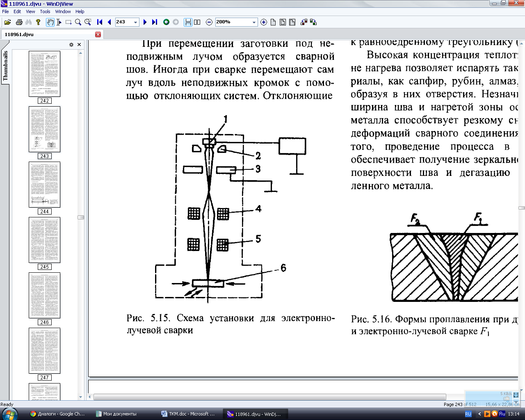The height and width of the screenshot is (420, 525).
Task: Open the Edit menu
Action: coord(17,11)
